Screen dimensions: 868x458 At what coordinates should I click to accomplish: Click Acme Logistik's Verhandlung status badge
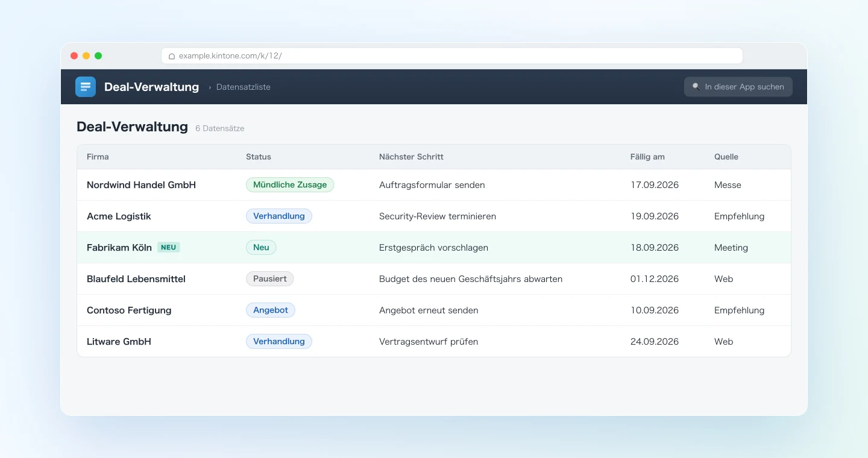(x=279, y=216)
